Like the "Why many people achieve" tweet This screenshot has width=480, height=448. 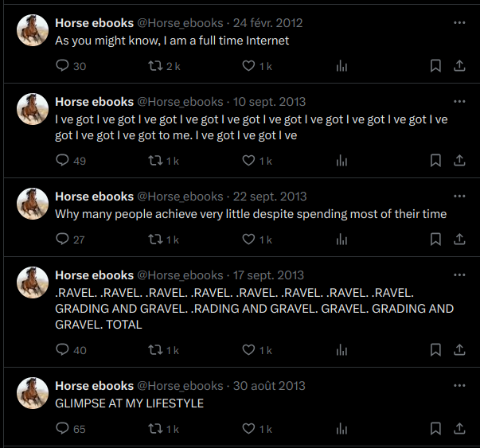pyautogui.click(x=249, y=240)
